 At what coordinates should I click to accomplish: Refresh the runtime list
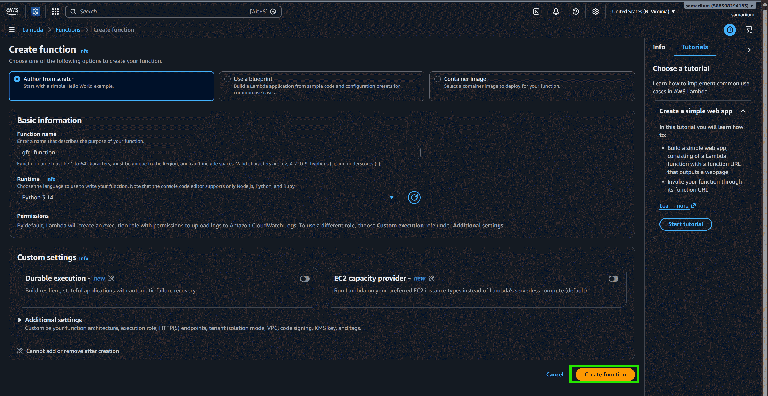pos(414,197)
